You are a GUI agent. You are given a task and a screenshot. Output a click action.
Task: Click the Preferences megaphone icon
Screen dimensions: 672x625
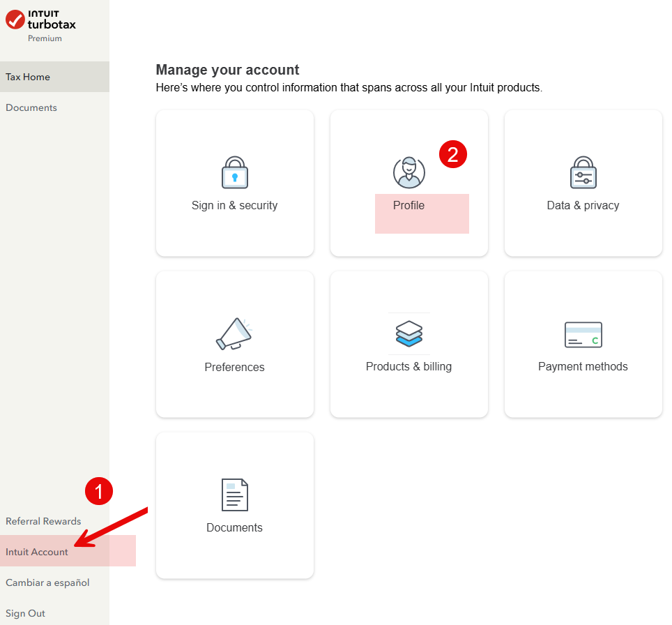(x=234, y=334)
